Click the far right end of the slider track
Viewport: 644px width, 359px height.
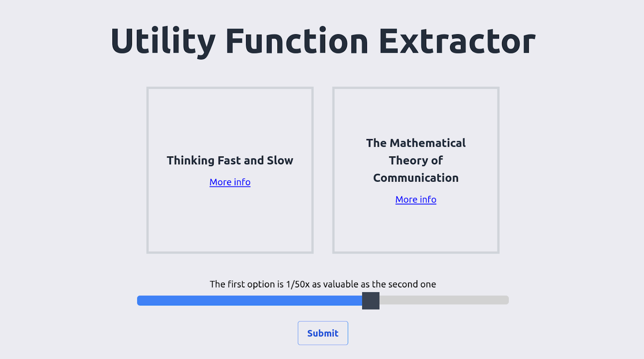pyautogui.click(x=507, y=300)
